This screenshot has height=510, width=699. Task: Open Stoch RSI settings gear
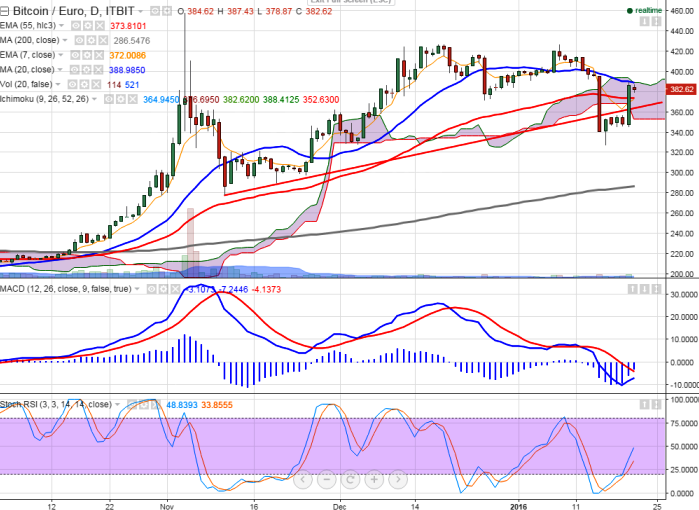(144, 405)
